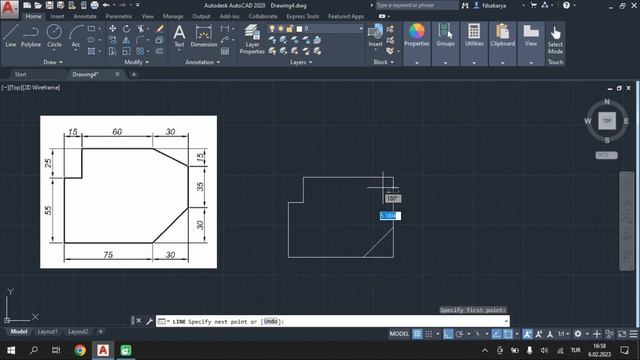Open the workspace switching gear menu
The image size is (640, 360).
(578, 334)
